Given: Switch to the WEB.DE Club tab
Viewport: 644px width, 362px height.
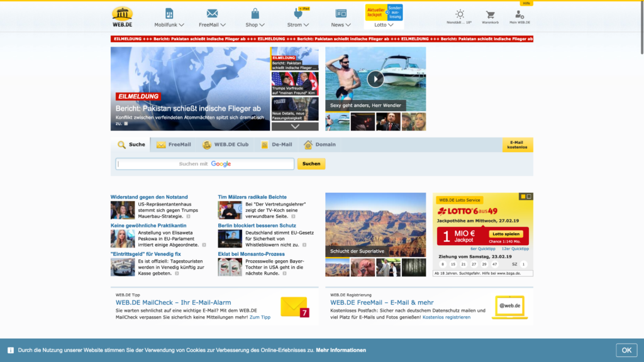Looking at the screenshot, I should pos(225,145).
